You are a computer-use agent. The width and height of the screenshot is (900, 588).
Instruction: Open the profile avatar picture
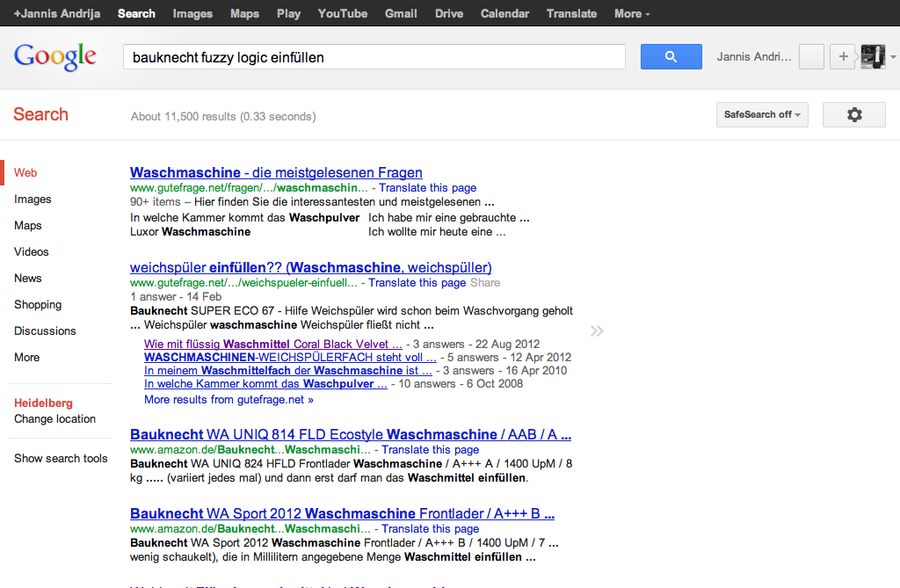pyautogui.click(x=873, y=57)
